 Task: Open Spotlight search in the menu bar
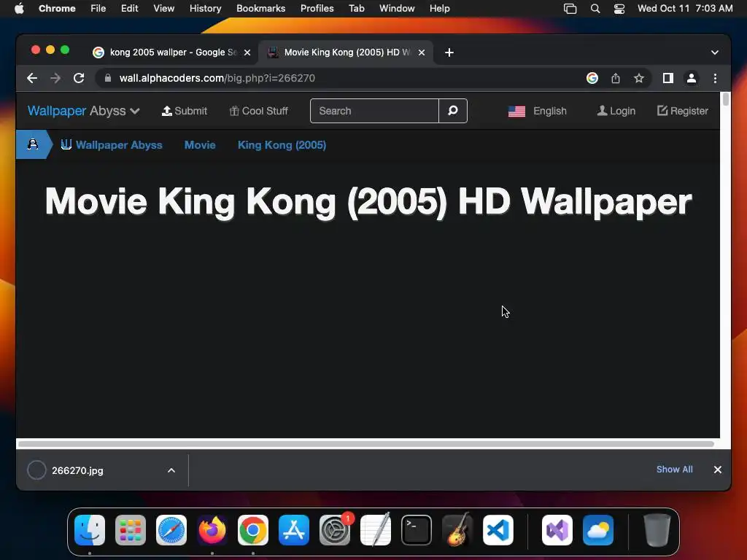click(595, 9)
